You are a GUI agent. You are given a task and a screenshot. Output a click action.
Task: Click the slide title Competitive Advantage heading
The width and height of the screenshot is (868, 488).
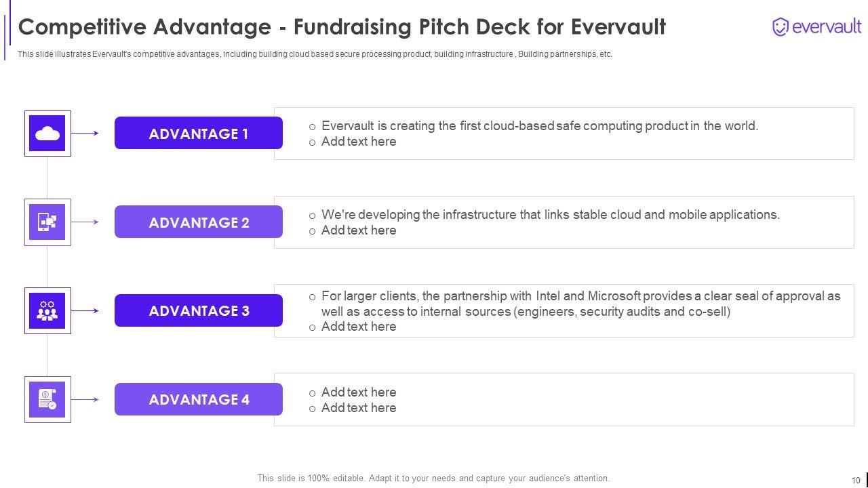coord(342,27)
